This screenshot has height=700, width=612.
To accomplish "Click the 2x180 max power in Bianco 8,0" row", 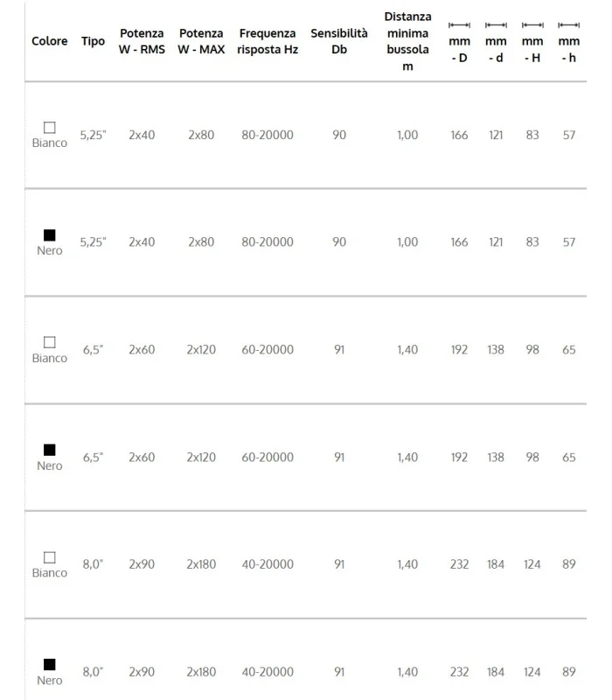I will pyautogui.click(x=201, y=564).
